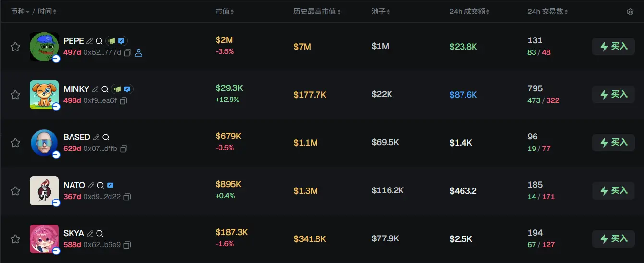Open the PEPE developer profile icon
The image size is (644, 263).
click(139, 53)
